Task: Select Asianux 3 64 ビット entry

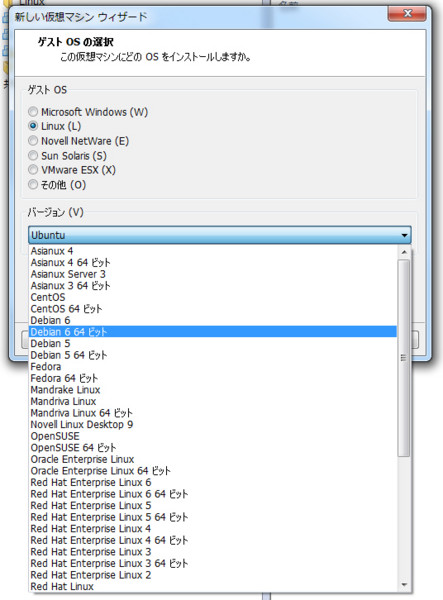Action: pos(213,285)
